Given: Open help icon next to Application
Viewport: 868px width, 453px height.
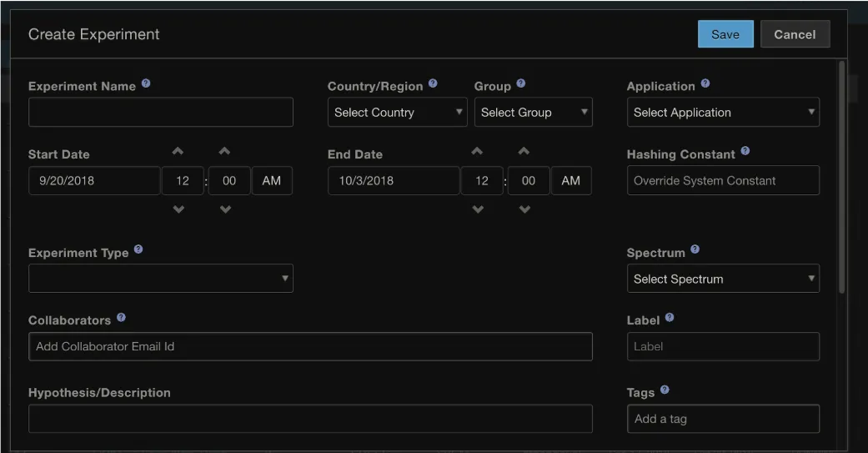Looking at the screenshot, I should pos(705,83).
